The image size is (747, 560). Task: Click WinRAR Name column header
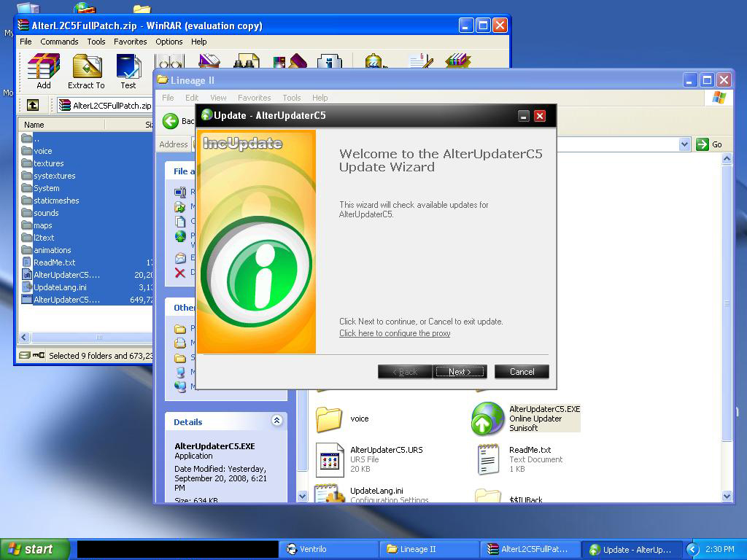pyautogui.click(x=61, y=125)
